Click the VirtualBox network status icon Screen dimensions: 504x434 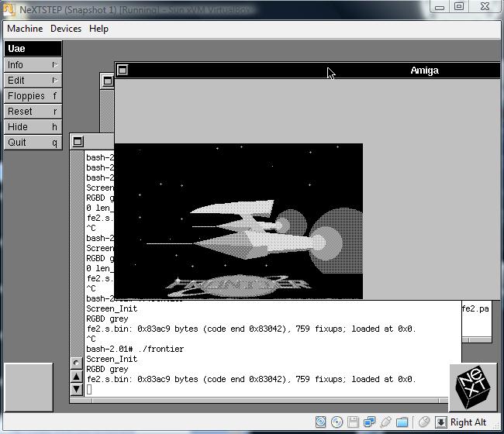369,422
